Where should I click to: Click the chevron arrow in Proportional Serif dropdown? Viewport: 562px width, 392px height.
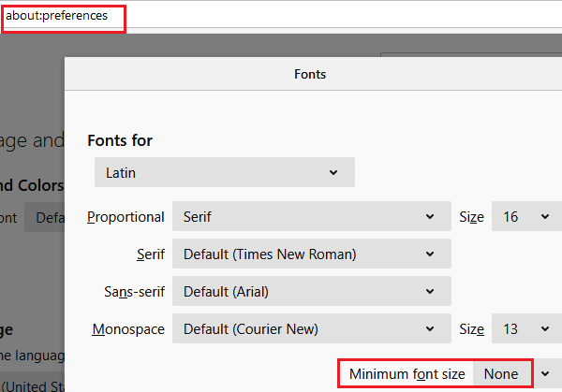430,216
